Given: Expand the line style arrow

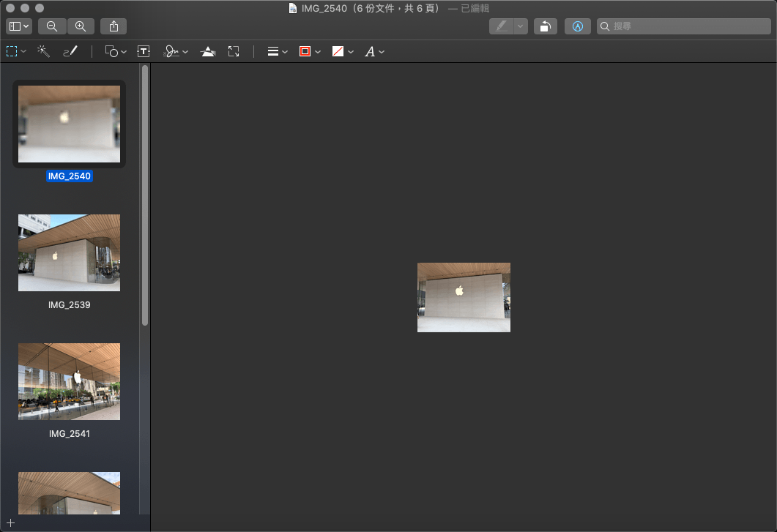Looking at the screenshot, I should 285,51.
